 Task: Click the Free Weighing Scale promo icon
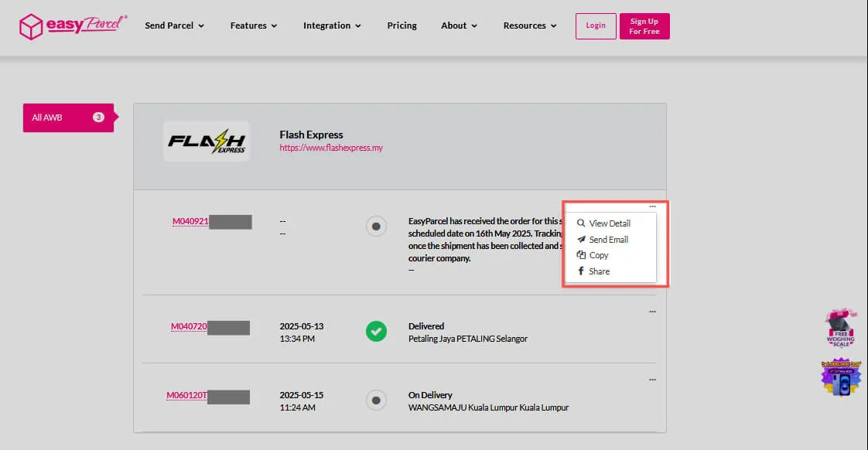(839, 329)
